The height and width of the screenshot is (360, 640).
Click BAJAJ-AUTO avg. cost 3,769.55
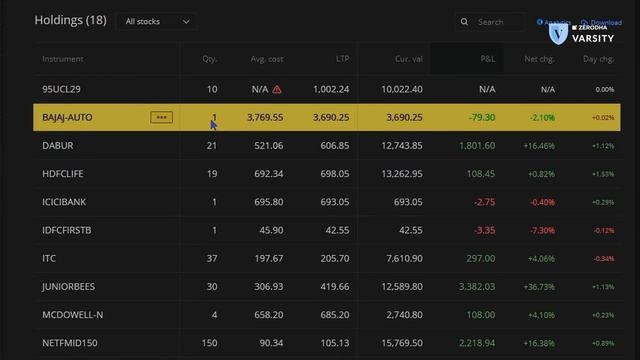point(265,118)
